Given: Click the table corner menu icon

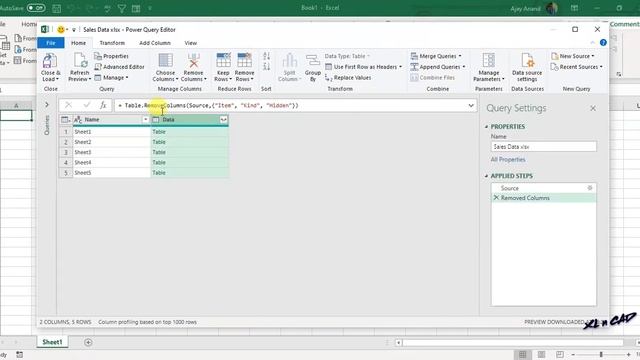Looking at the screenshot, I should pos(65,120).
